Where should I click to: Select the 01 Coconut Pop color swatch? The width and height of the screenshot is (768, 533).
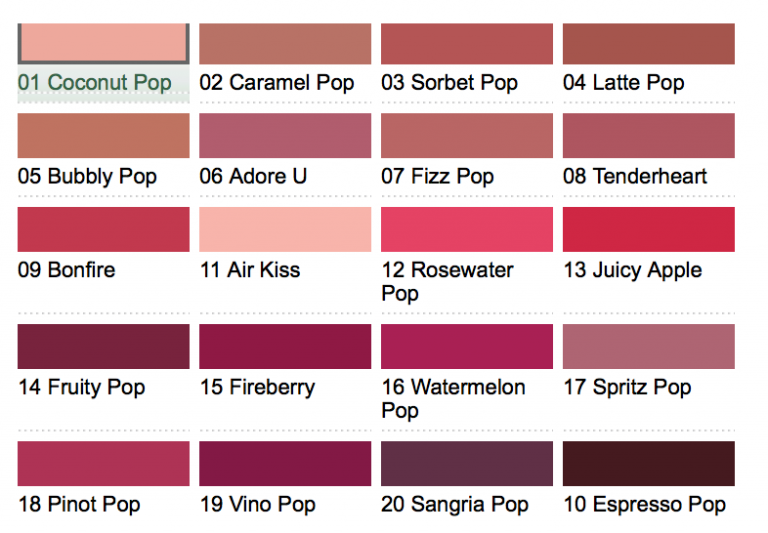tap(103, 44)
